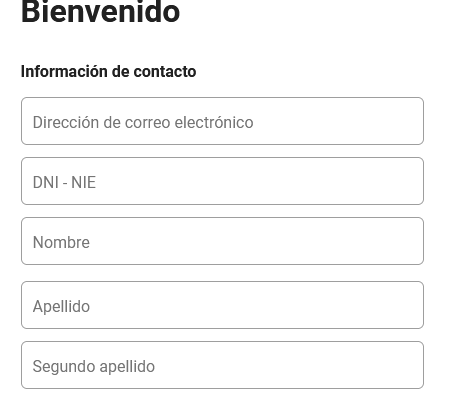Focus the DNI - NIE input
454x400 pixels.
[x=222, y=181]
